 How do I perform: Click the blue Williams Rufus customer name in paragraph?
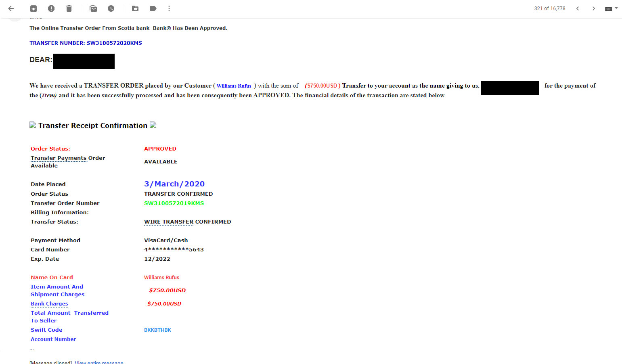[x=234, y=86]
